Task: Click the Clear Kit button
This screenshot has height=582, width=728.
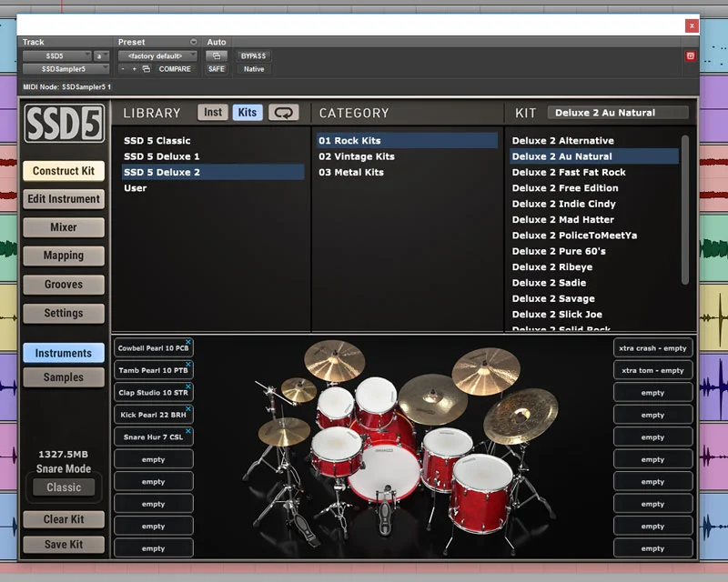Action: [x=64, y=519]
